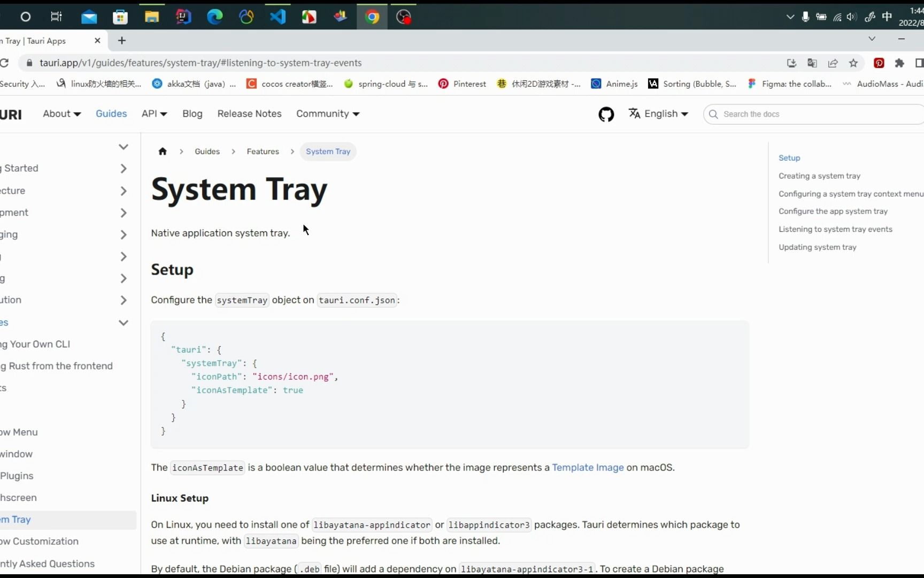Image resolution: width=924 pixels, height=578 pixels.
Task: Switch to Visual Studio Code in the taskbar
Action: [x=278, y=17]
